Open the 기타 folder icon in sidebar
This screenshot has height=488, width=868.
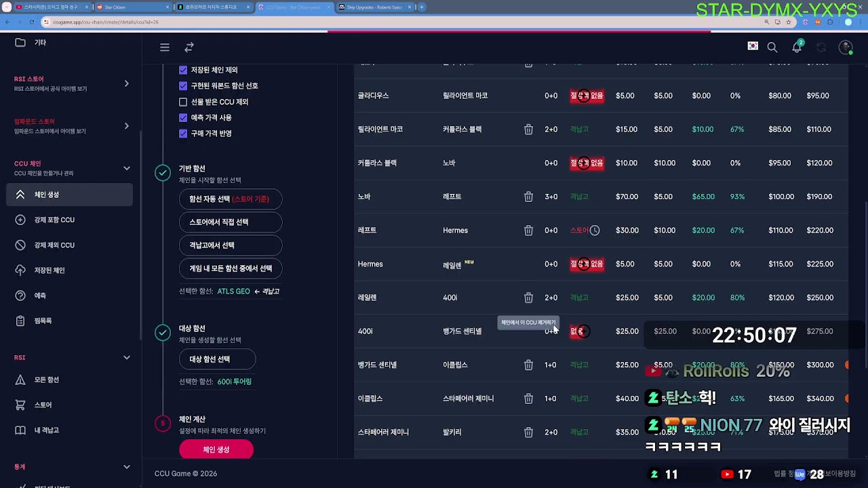coord(20,43)
